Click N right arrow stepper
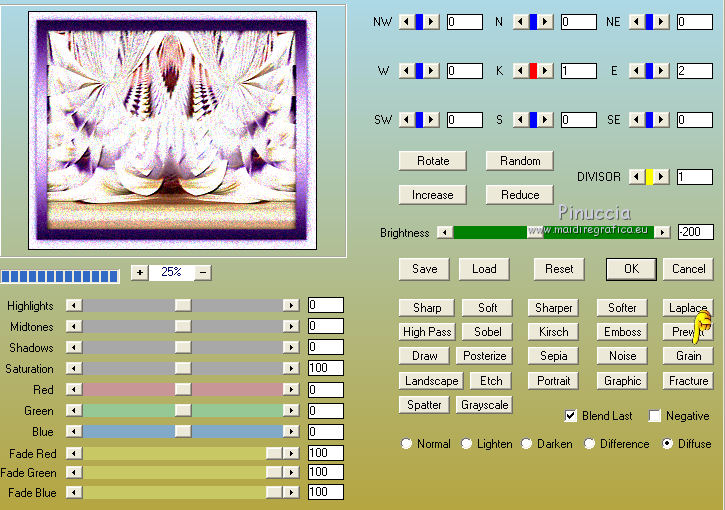This screenshot has width=725, height=510. pos(545,22)
